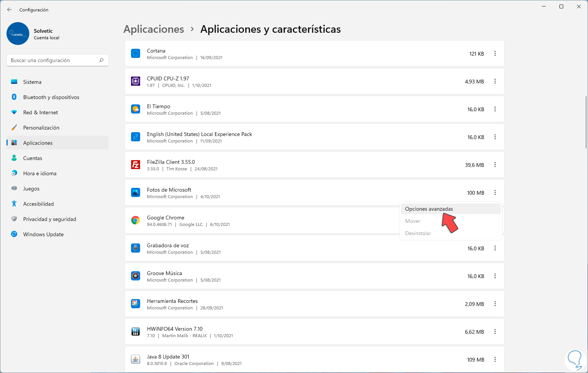Open more options for CPUID CPU-Z 1.97
The image size is (588, 373).
(x=495, y=82)
